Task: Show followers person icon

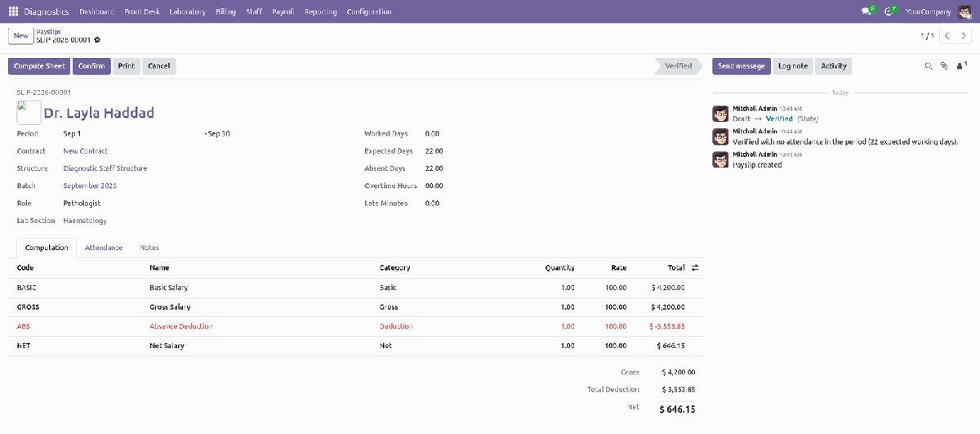Action: (x=962, y=65)
